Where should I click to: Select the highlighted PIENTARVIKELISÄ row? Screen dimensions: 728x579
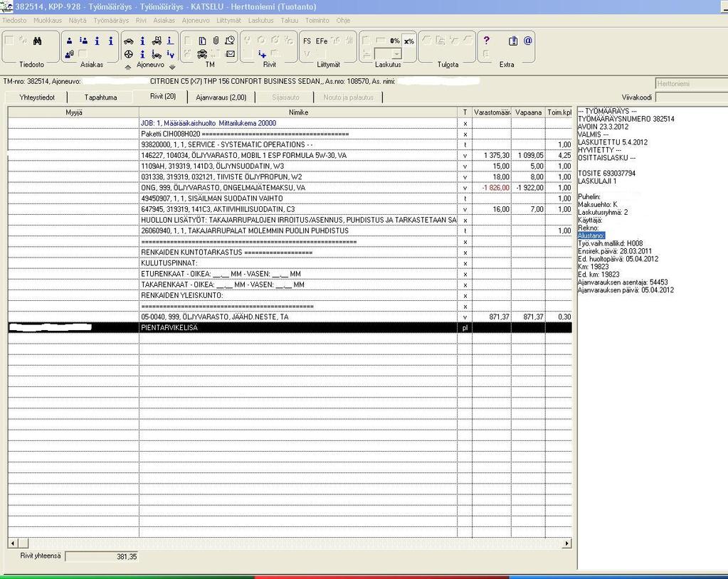point(290,327)
